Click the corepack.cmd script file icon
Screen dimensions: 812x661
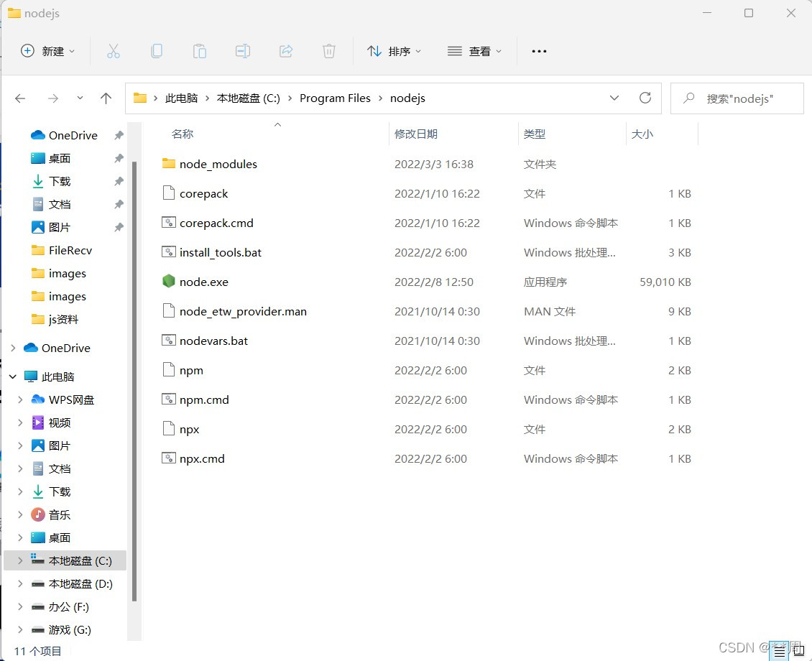168,223
